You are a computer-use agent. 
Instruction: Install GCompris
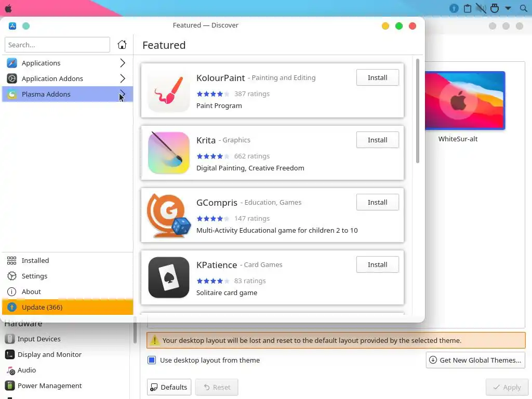pos(377,202)
